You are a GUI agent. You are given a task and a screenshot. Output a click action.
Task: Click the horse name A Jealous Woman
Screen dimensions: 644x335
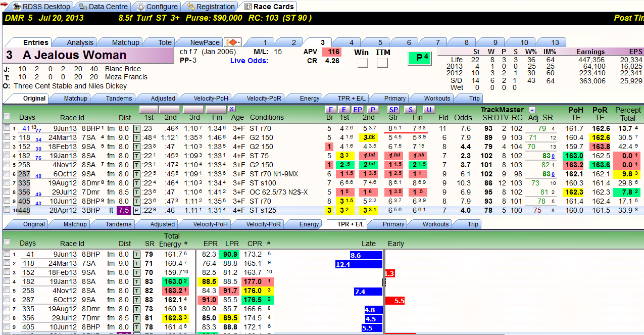[x=74, y=55]
